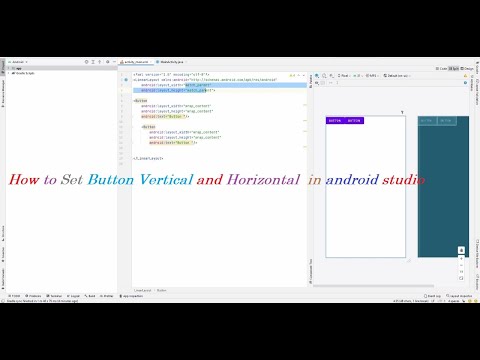The height and width of the screenshot is (360, 480).
Task: Open the Component Tree side panel tab
Action: (311, 271)
